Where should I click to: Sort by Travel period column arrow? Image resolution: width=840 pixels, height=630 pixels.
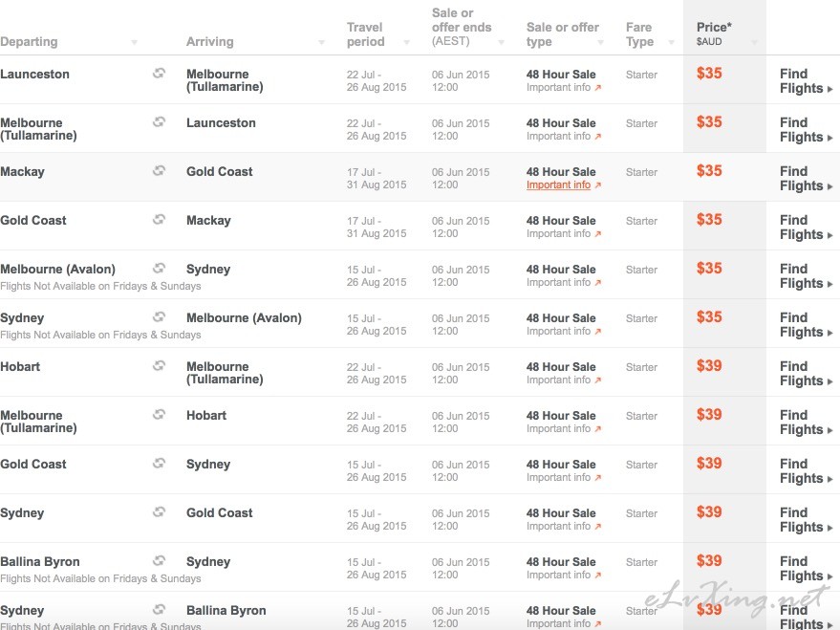coord(406,42)
